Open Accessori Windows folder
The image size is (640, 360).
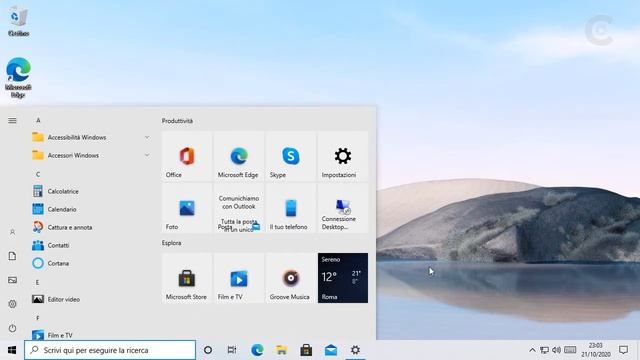click(x=91, y=155)
